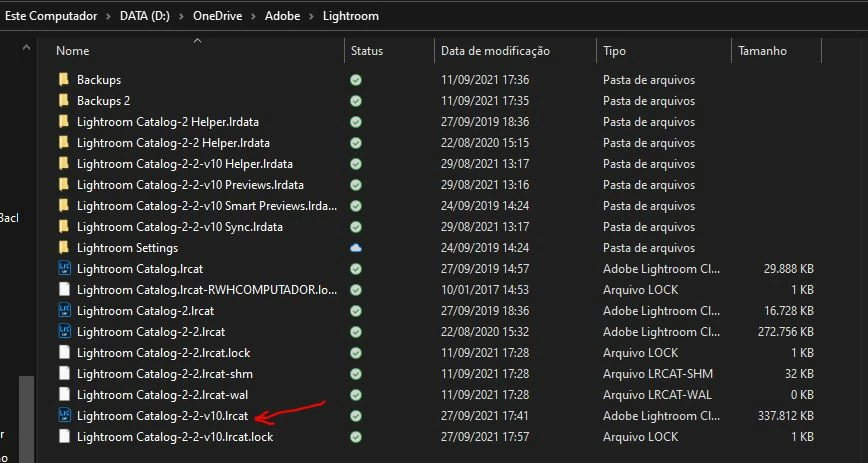This screenshot has width=868, height=463.
Task: Navigate to Adobe breadcrumb
Action: point(282,16)
